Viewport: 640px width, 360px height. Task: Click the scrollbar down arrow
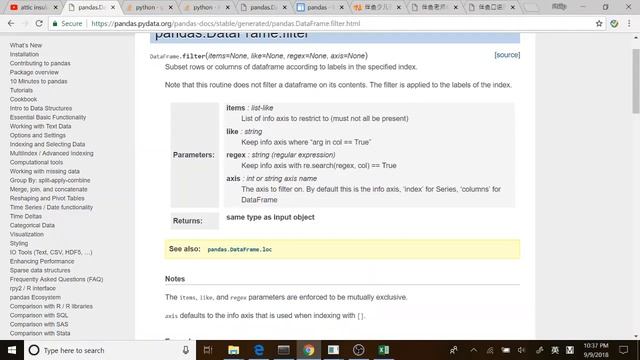pos(636,336)
